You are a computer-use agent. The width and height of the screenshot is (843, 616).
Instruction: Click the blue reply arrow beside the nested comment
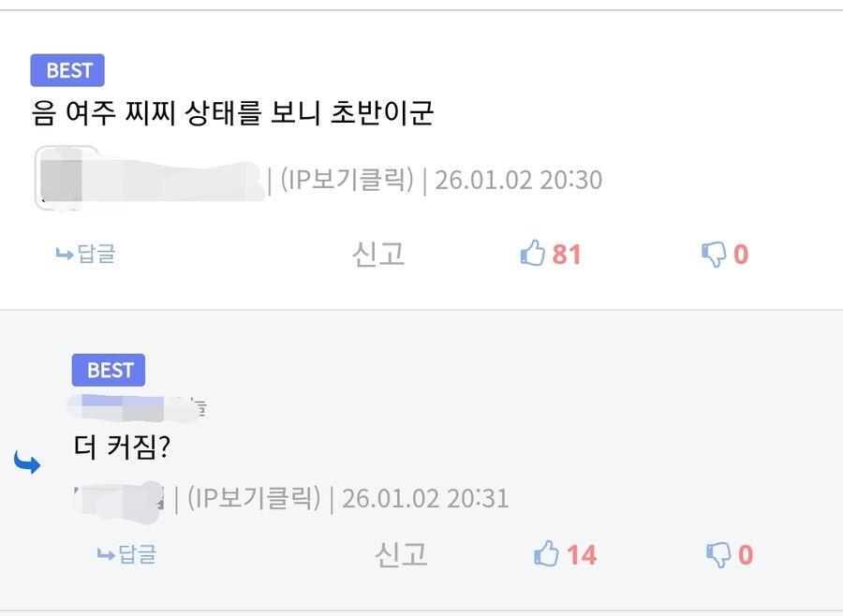pos(27,461)
